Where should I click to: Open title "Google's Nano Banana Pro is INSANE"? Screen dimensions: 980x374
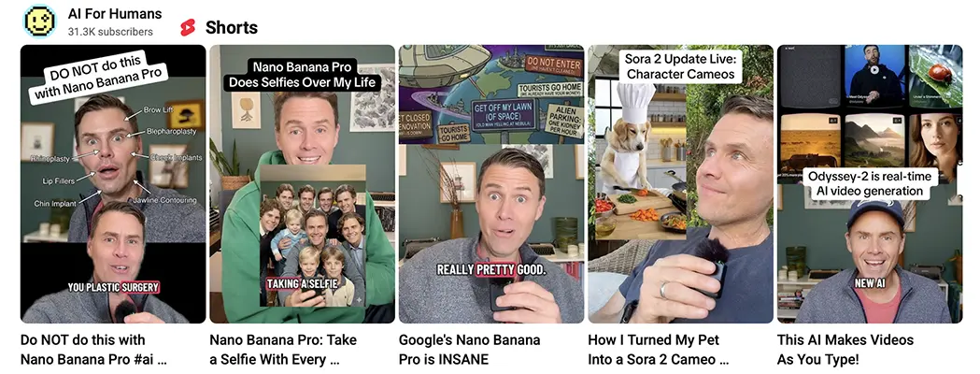pyautogui.click(x=469, y=350)
